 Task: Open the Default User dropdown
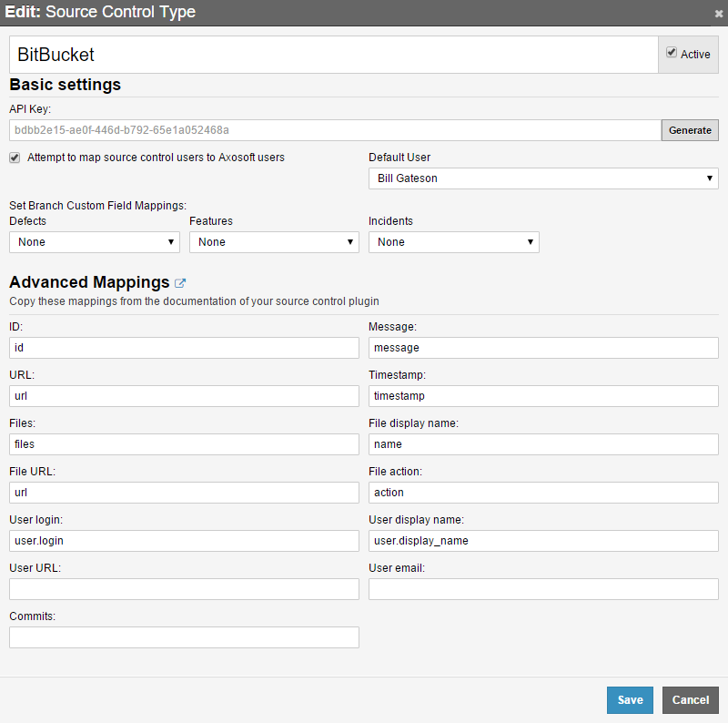coord(543,178)
